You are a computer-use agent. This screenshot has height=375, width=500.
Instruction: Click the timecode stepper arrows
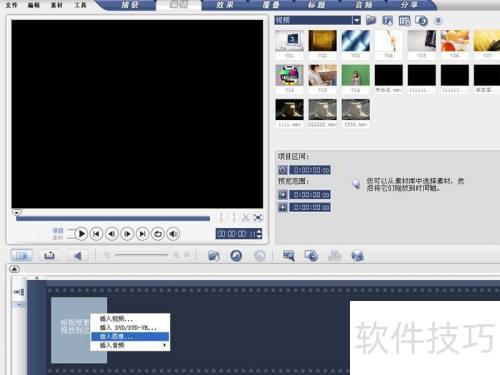click(x=259, y=234)
